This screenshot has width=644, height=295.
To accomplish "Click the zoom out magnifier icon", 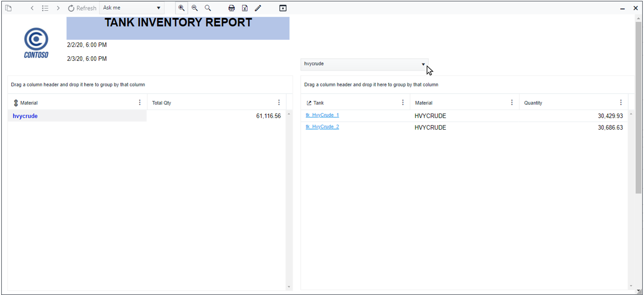I will 194,8.
